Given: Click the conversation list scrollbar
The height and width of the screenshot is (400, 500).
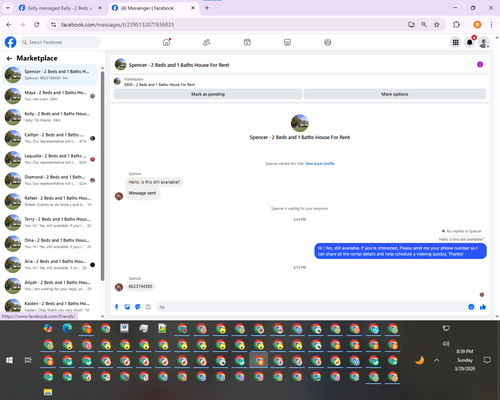Looking at the screenshot, I should pyautogui.click(x=102, y=176).
